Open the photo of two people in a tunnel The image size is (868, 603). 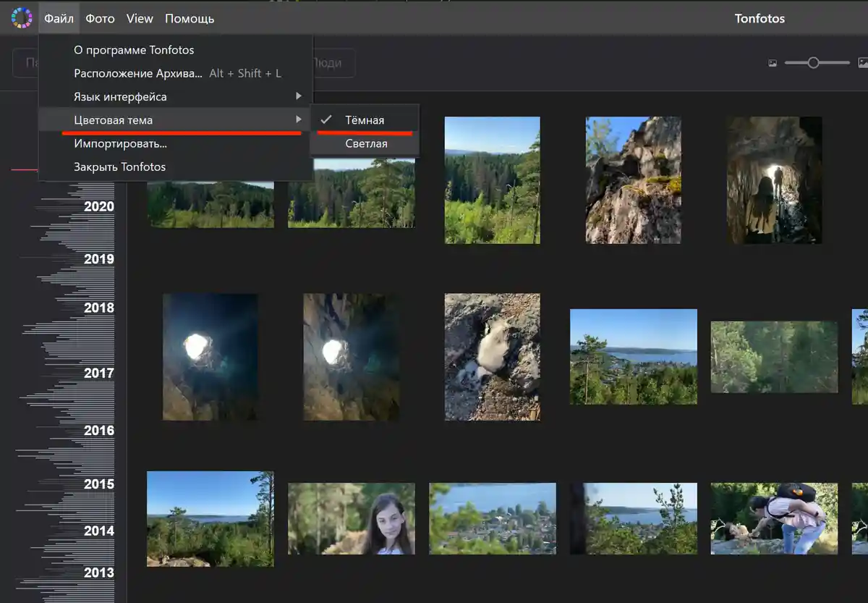[775, 180]
